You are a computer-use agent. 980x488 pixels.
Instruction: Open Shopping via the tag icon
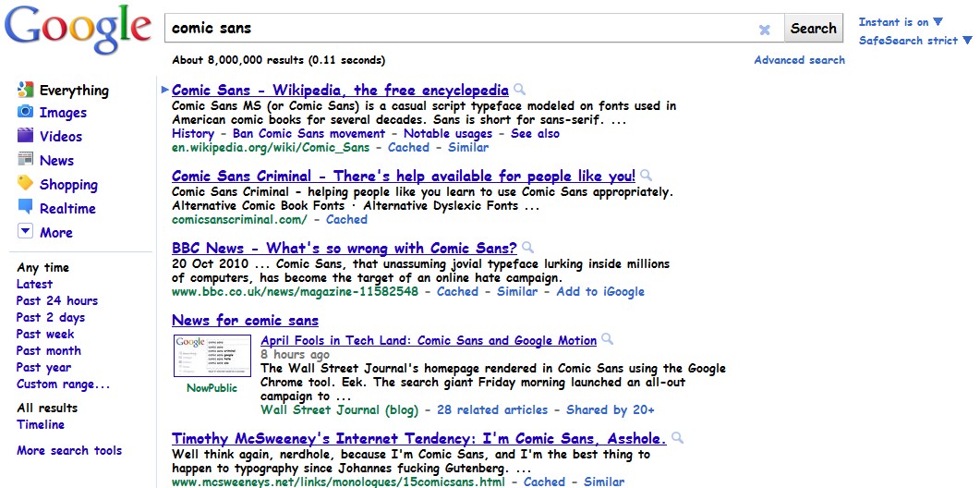[x=25, y=184]
